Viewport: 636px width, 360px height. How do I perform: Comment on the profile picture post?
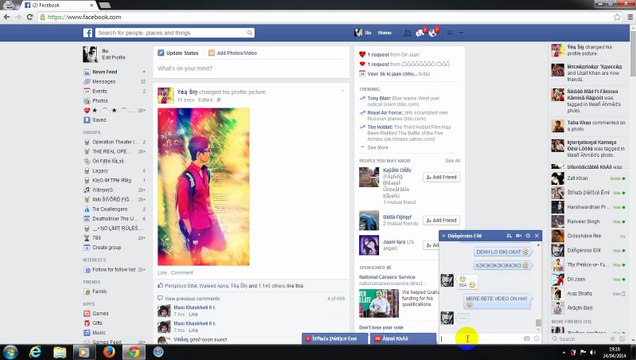pyautogui.click(x=182, y=273)
